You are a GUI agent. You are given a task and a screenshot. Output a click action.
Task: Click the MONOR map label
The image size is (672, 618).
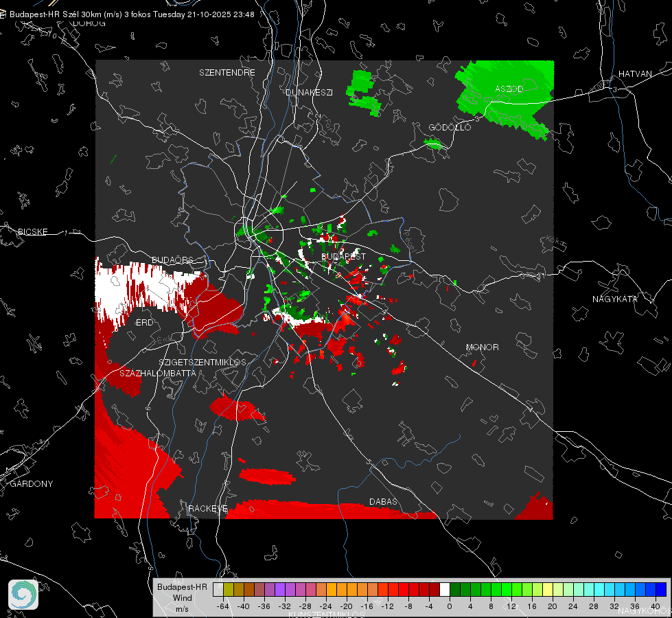(x=482, y=347)
